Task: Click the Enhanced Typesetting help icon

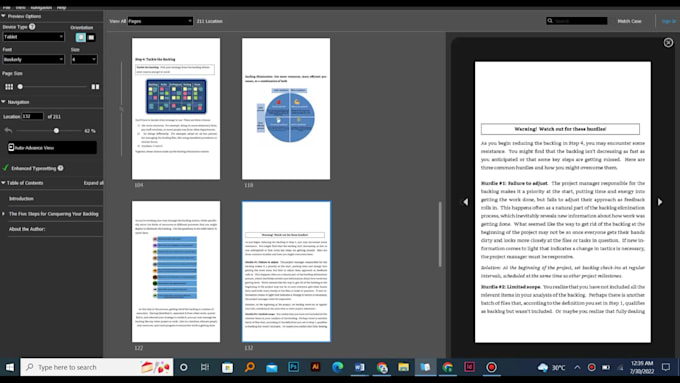Action: pos(60,168)
